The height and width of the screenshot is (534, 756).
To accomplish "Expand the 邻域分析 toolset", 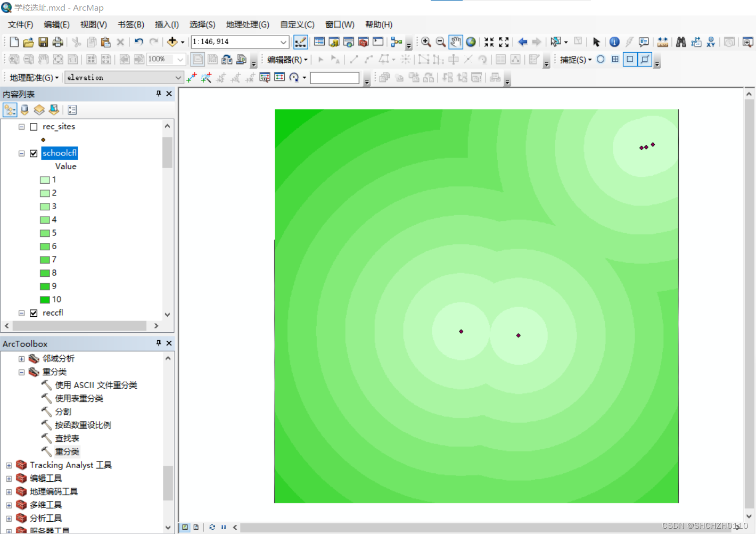I will click(x=21, y=359).
